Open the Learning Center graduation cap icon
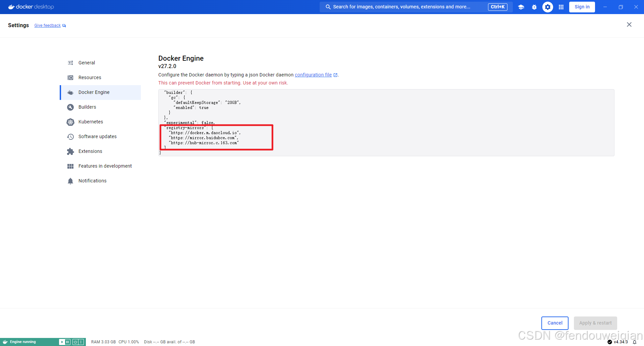 tap(521, 7)
